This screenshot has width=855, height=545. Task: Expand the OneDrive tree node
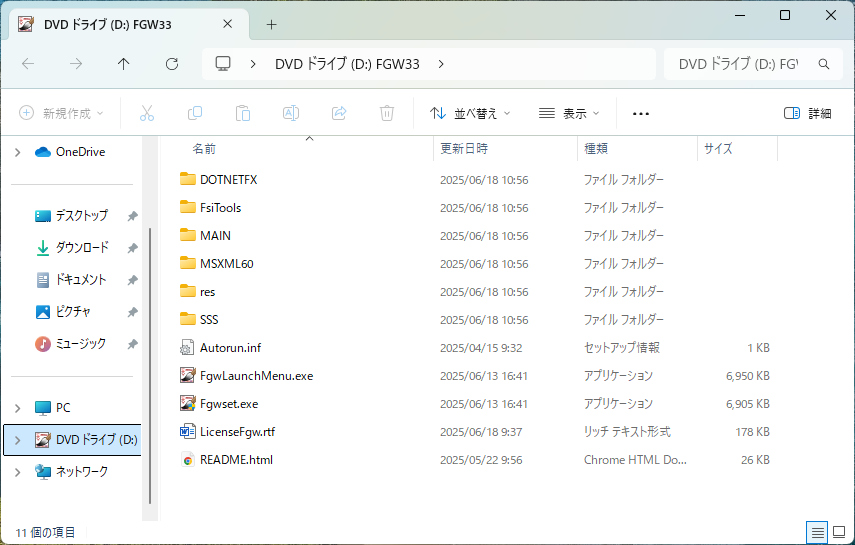point(17,152)
